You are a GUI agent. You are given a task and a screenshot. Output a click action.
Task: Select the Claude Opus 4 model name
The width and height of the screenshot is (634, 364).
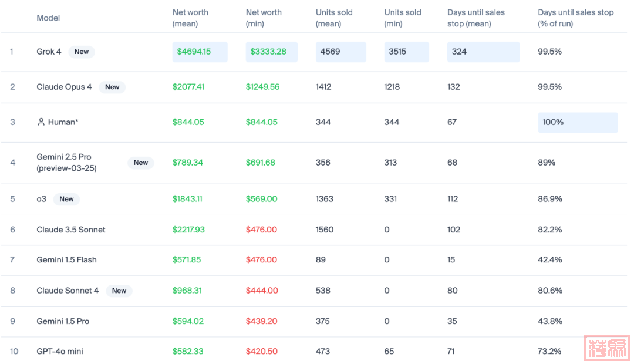[65, 87]
